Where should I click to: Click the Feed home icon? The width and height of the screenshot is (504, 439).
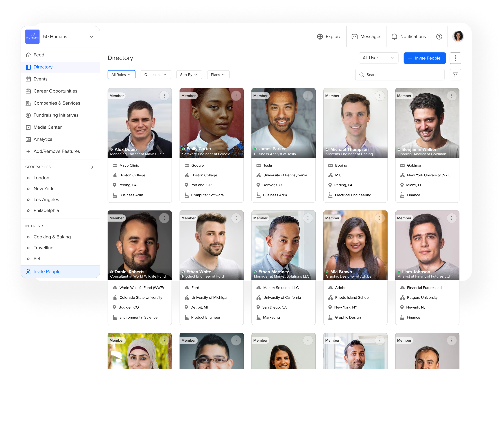click(28, 55)
